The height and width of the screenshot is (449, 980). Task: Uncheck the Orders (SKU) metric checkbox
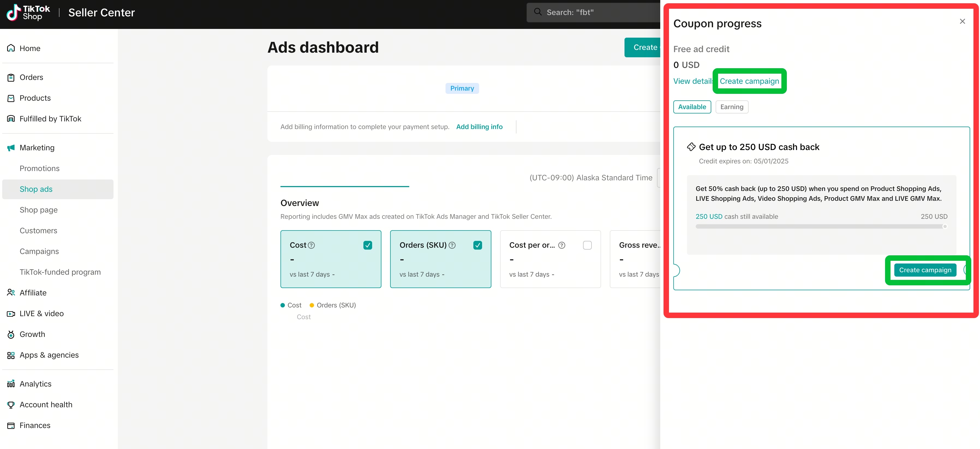(477, 246)
